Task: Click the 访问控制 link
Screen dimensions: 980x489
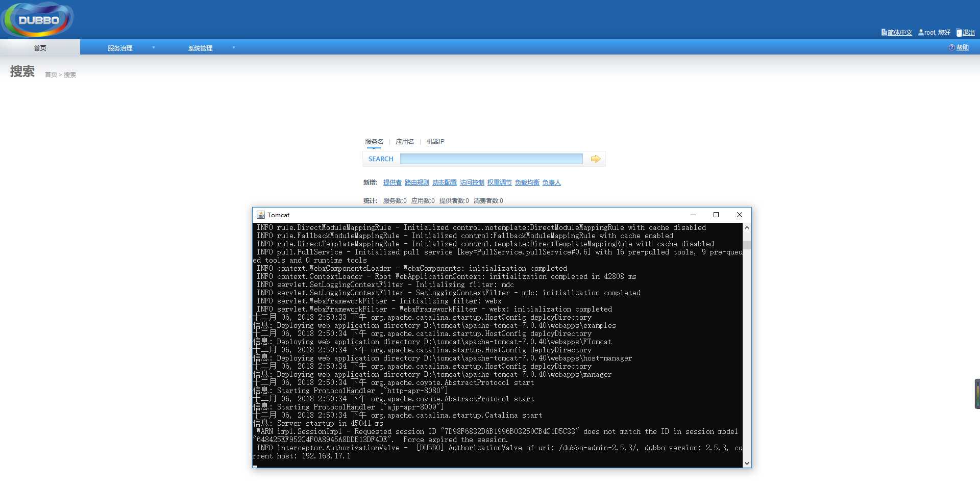Action: (472, 183)
